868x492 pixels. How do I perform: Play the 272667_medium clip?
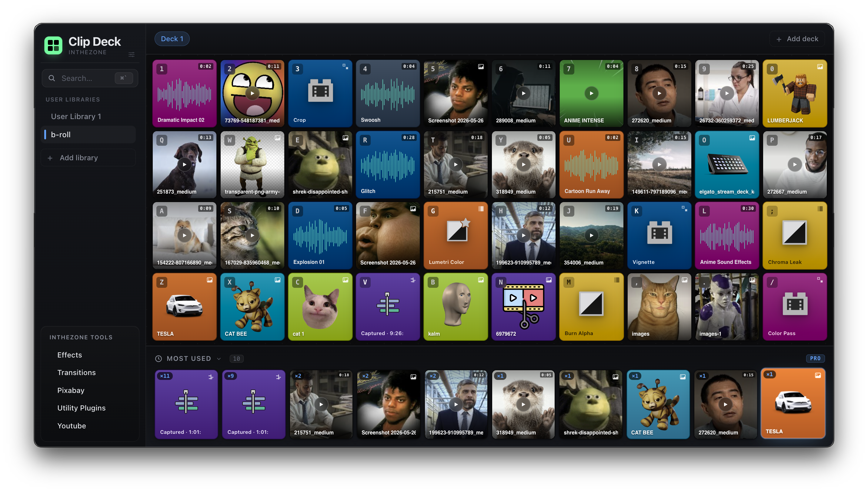(795, 165)
